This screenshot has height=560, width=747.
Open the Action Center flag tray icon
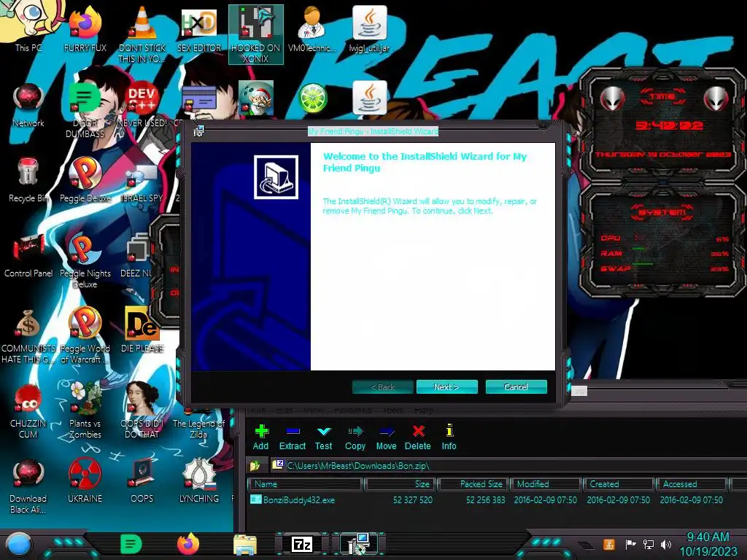630,544
